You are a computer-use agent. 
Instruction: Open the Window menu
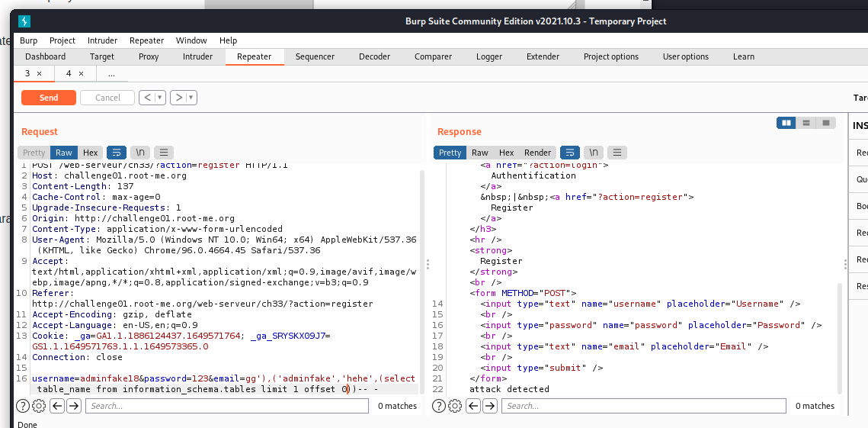(191, 40)
